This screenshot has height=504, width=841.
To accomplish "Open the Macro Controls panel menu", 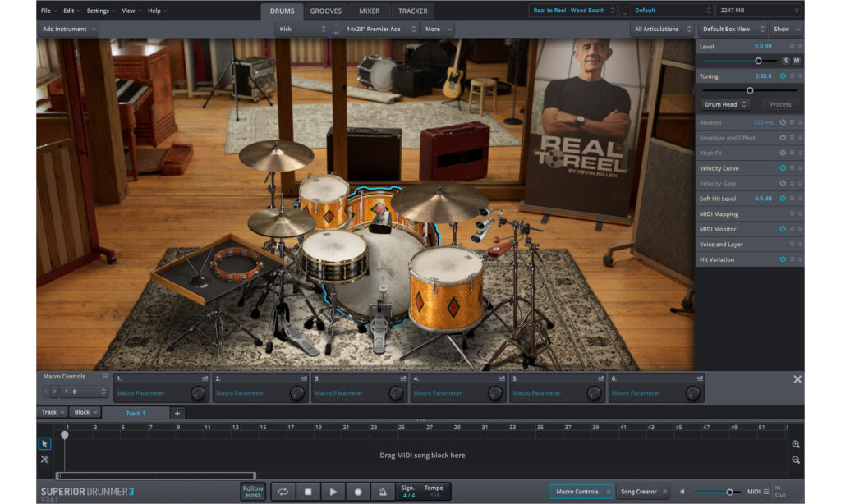I will click(x=104, y=377).
